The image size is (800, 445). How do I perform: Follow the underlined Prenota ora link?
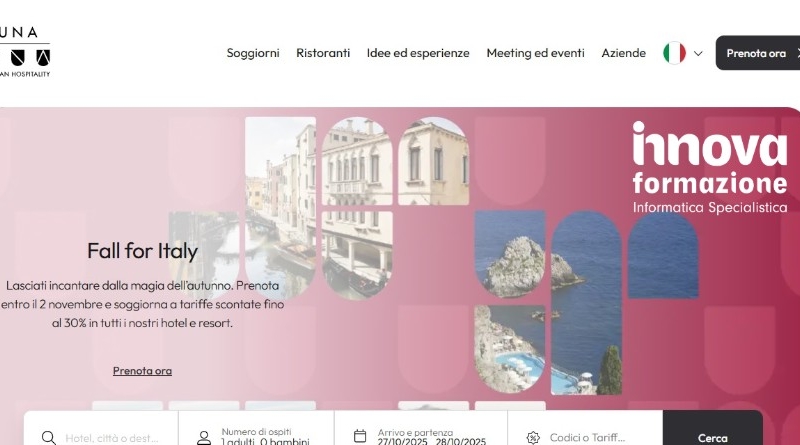pos(142,370)
